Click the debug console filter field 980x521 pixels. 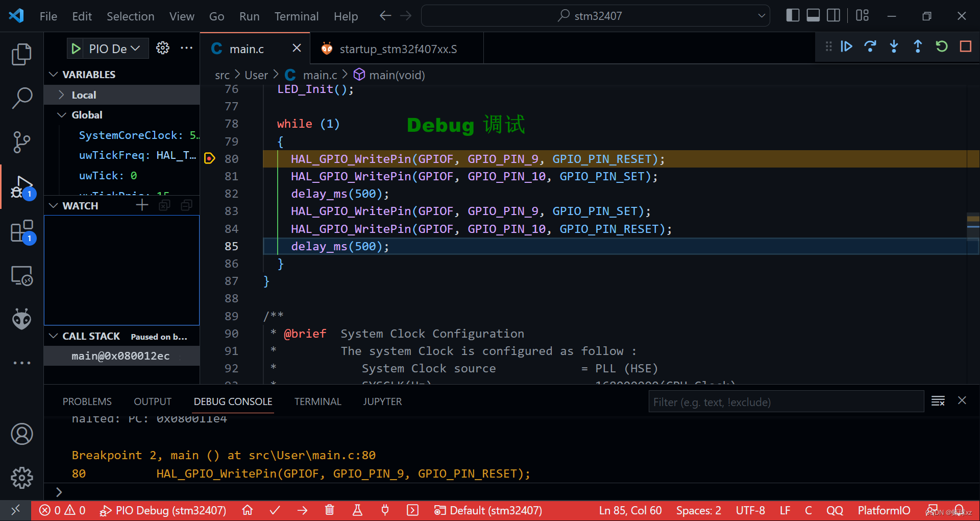(786, 401)
